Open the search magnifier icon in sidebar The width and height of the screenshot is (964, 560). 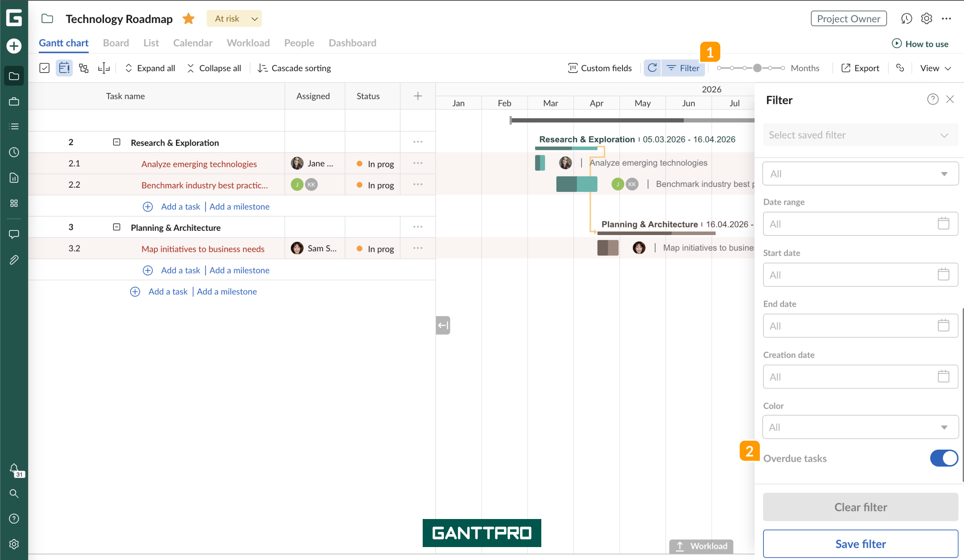click(x=14, y=494)
